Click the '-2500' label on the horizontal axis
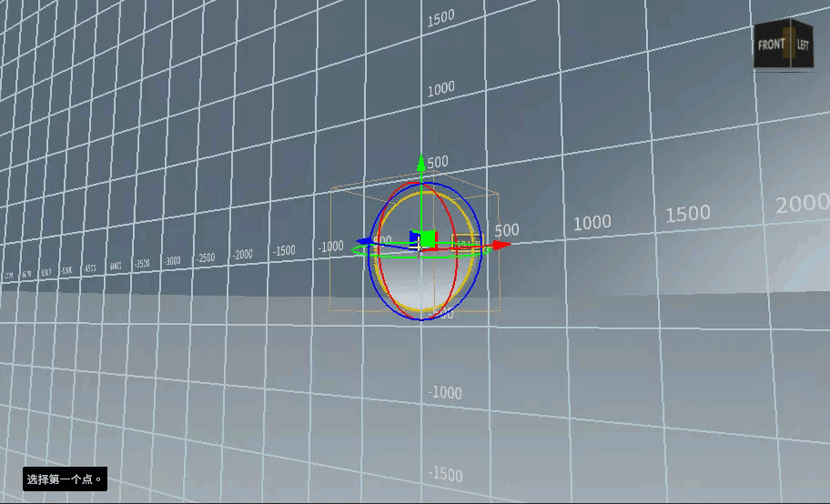The height and width of the screenshot is (504, 830). pyautogui.click(x=206, y=257)
